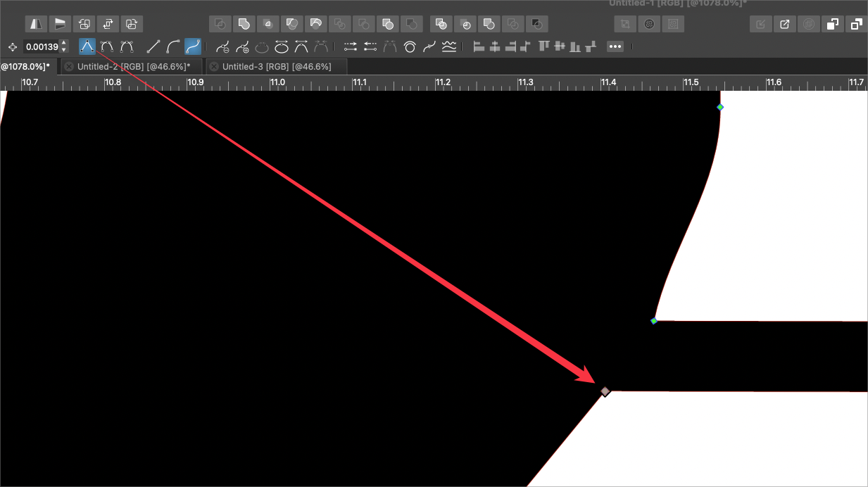Toggle the highlighted smooth curve segment button

point(193,47)
